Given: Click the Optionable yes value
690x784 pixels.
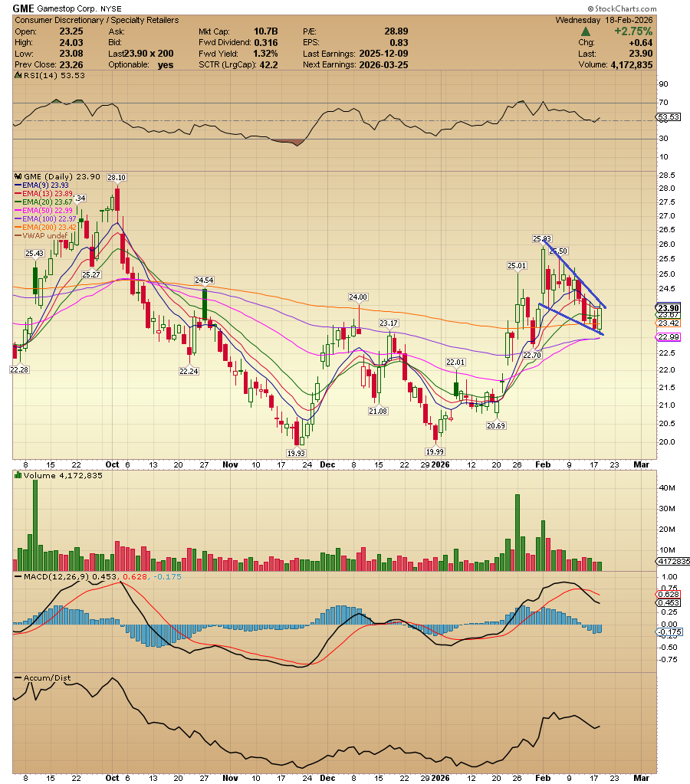Looking at the screenshot, I should pos(166,64).
